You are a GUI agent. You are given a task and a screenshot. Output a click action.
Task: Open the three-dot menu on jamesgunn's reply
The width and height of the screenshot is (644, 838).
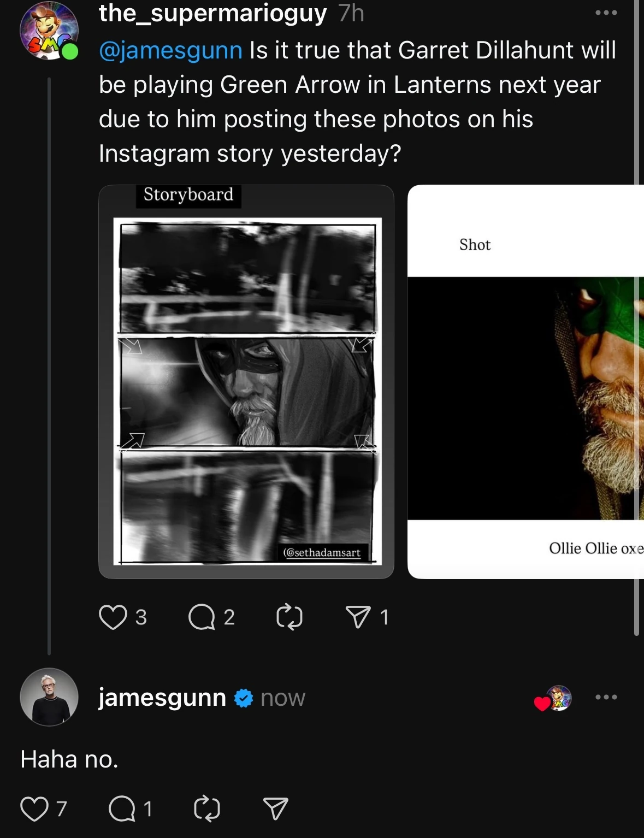[606, 697]
